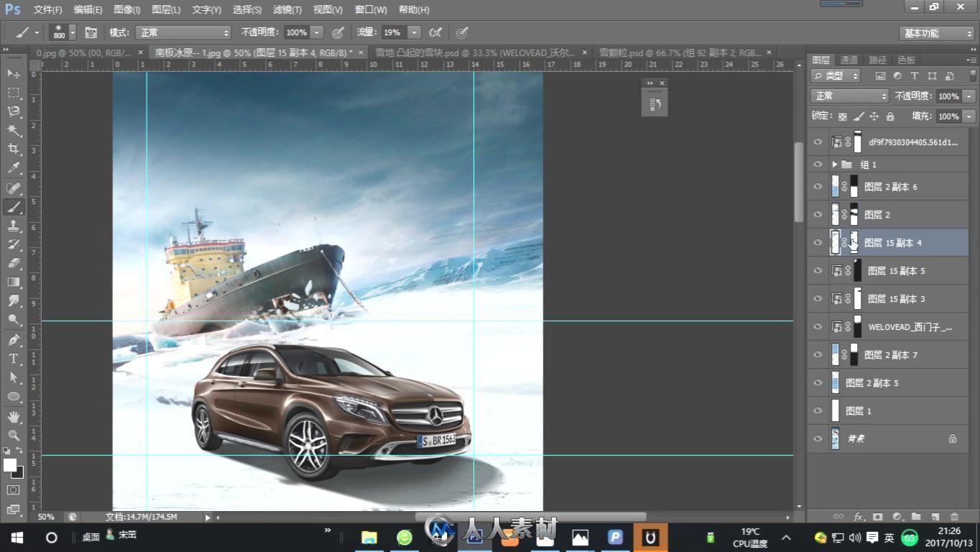The image size is (980, 552).
Task: Add a layer mask from Layers panel footer
Action: click(x=878, y=516)
